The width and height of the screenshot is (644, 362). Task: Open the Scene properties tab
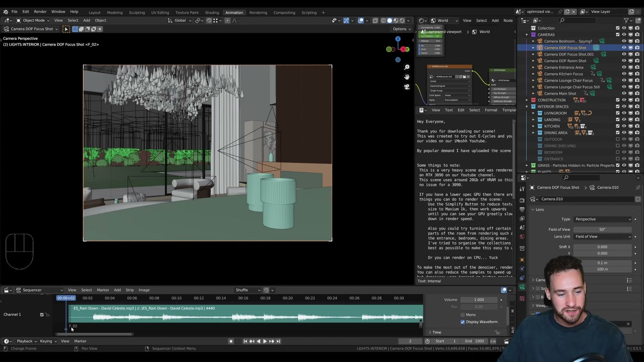click(522, 228)
